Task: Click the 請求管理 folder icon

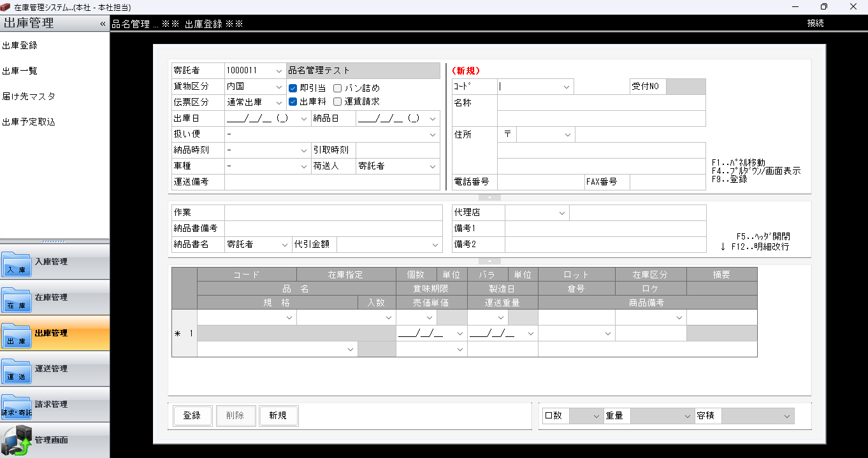Action: [17, 406]
